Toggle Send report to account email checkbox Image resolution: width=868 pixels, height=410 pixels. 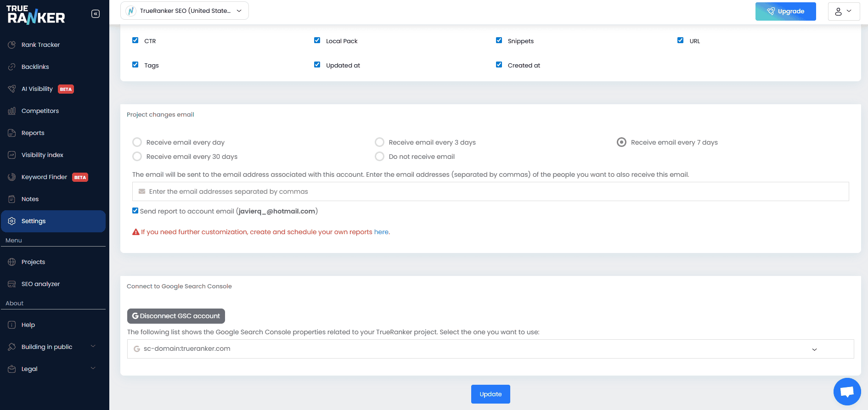point(135,211)
